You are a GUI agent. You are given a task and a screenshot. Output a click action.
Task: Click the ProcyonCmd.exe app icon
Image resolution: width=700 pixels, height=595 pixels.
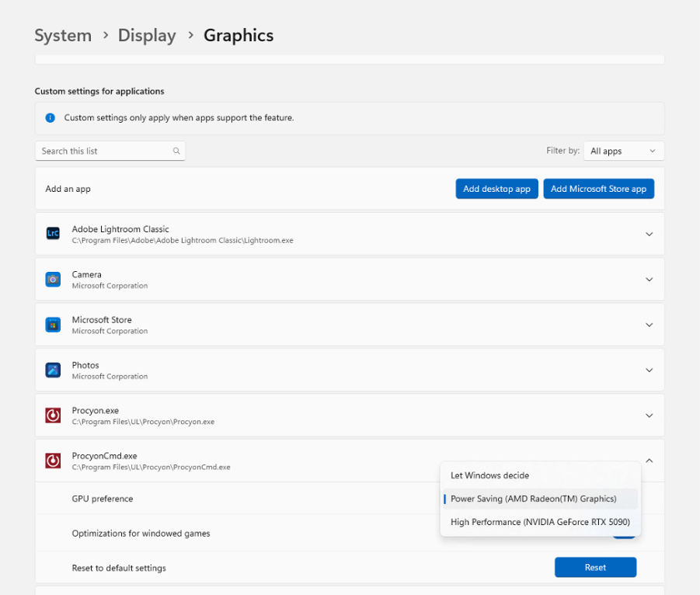point(53,461)
